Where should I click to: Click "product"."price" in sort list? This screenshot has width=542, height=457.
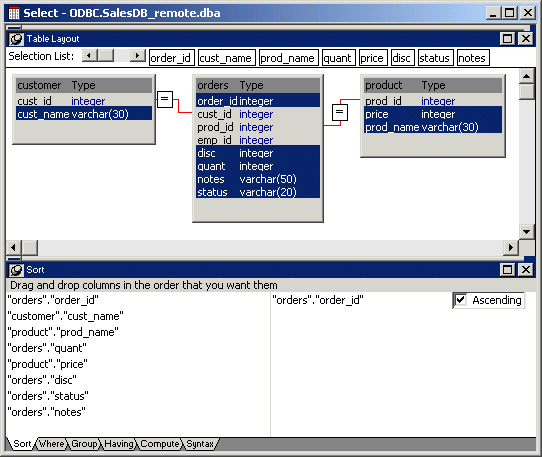[47, 364]
